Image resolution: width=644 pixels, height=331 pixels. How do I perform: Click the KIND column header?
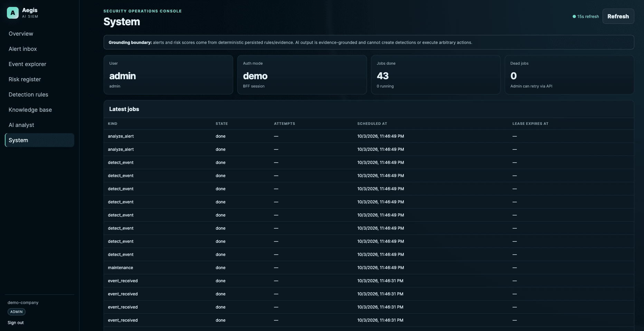pos(112,123)
